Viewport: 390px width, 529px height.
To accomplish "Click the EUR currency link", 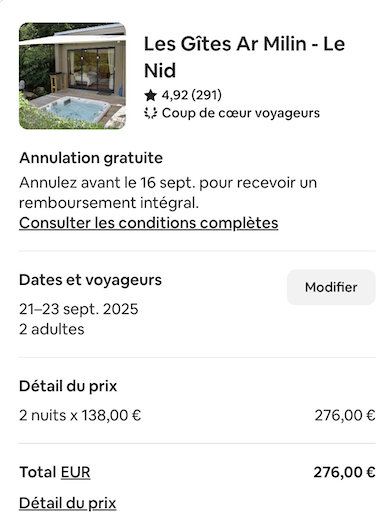I will pos(76,472).
